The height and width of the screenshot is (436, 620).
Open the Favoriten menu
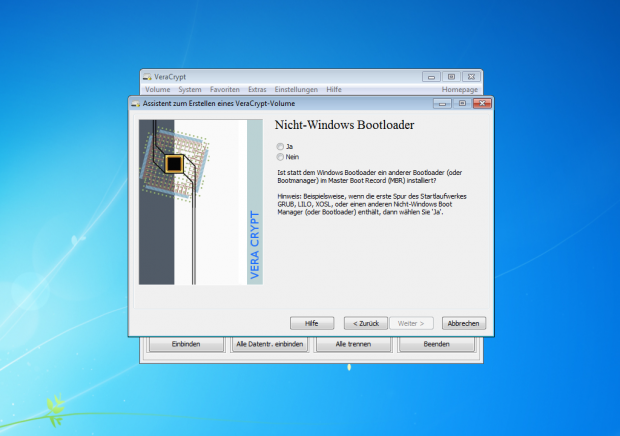coord(225,90)
